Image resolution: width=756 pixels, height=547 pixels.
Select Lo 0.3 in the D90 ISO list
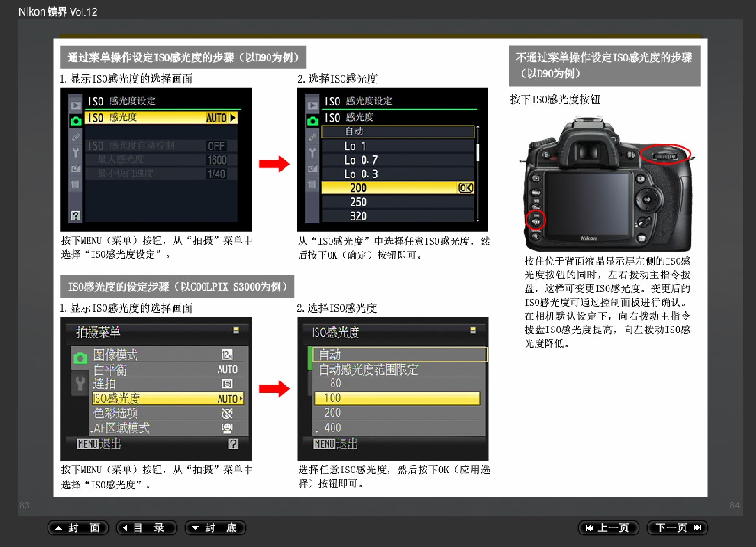pyautogui.click(x=398, y=174)
